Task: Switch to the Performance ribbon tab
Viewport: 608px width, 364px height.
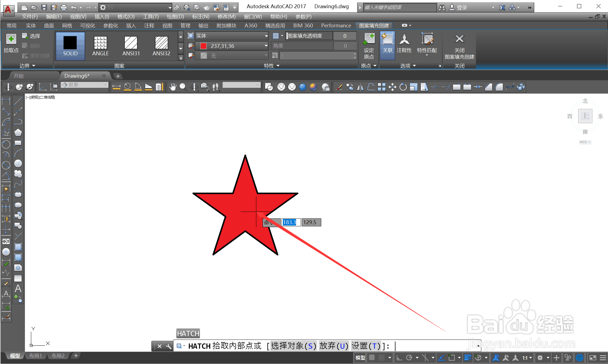Action: pos(336,25)
